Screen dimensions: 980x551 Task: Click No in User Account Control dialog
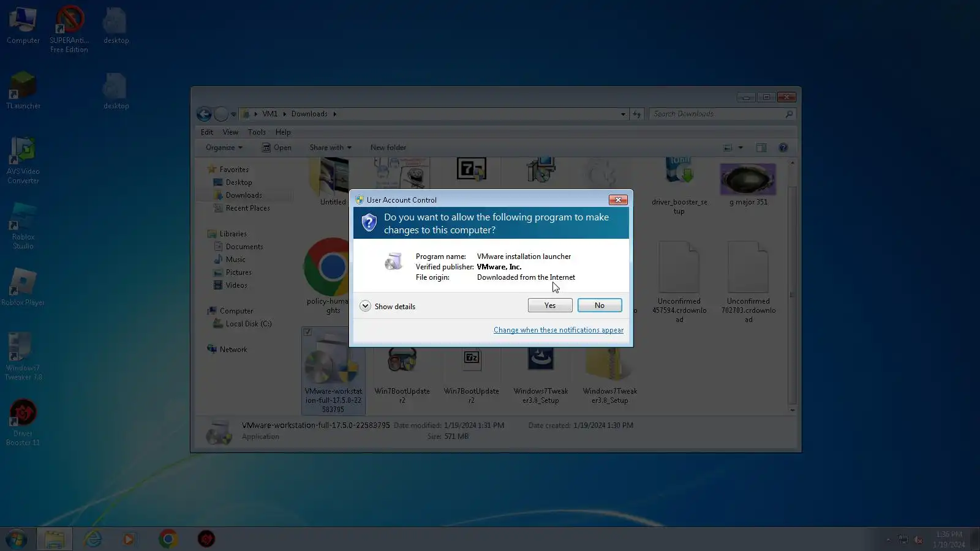tap(600, 305)
